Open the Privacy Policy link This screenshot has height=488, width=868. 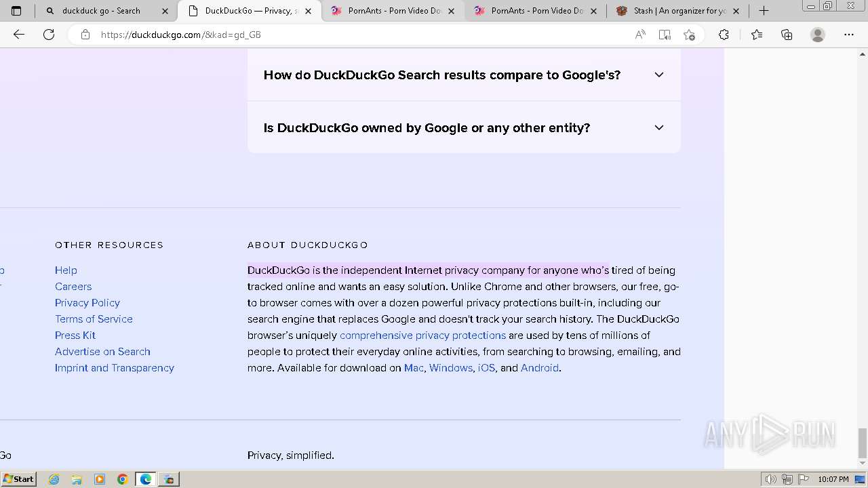[87, 302]
